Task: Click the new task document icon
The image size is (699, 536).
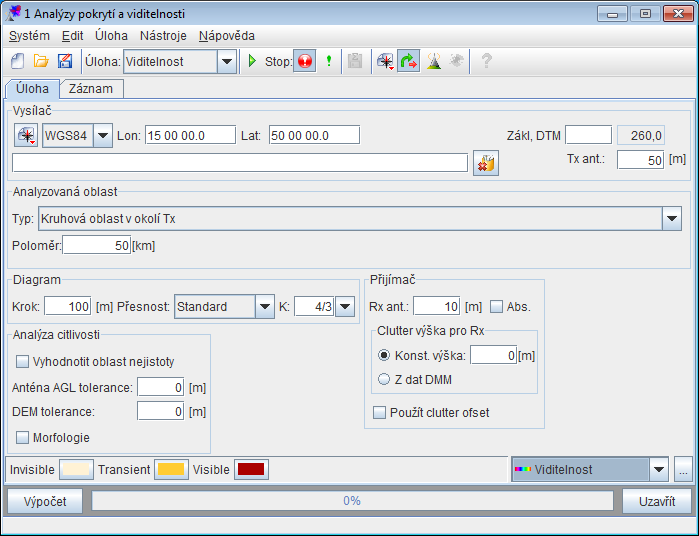Action: coord(18,61)
